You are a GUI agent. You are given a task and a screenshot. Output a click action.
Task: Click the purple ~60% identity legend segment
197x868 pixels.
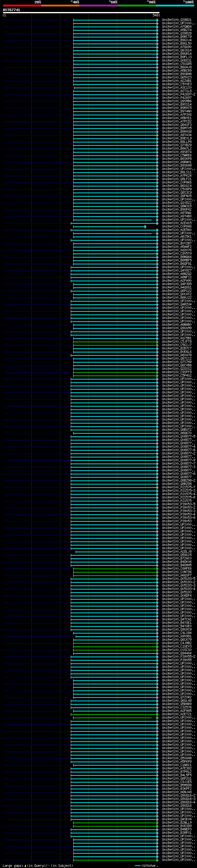pos(98,6)
